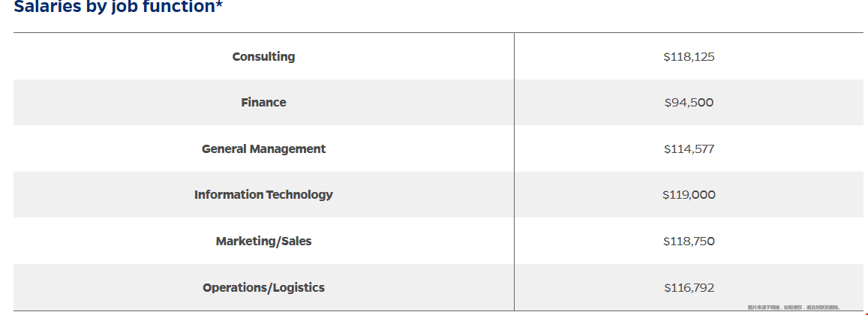Select the Information Technology row label
Image resolution: width=868 pixels, height=315 pixels.
tap(263, 195)
